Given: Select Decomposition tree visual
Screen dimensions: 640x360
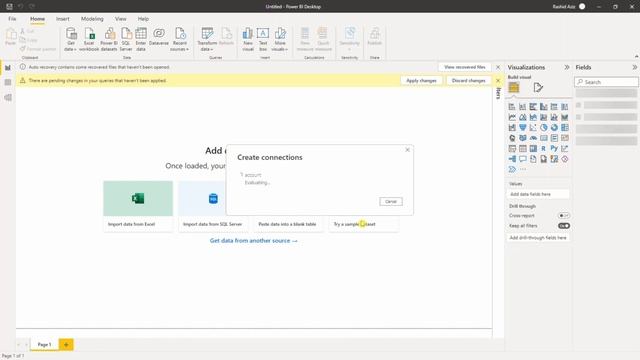Looking at the screenshot, I should (x=512, y=159).
